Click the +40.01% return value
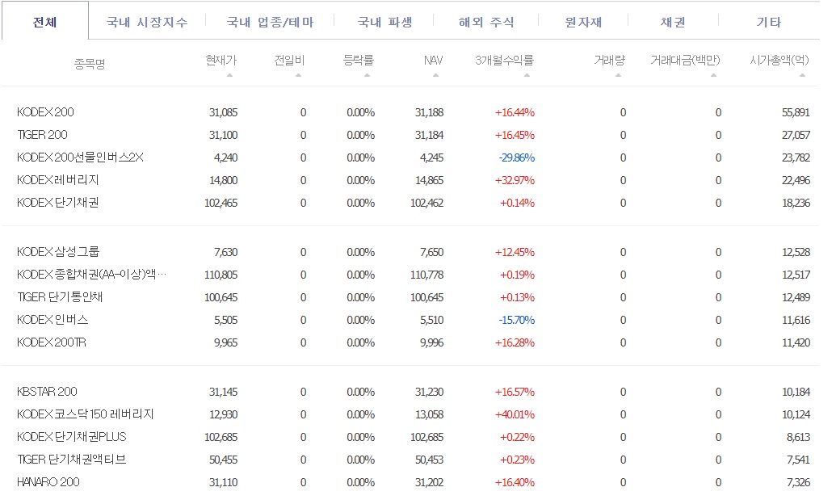The width and height of the screenshot is (836, 504). [x=515, y=414]
